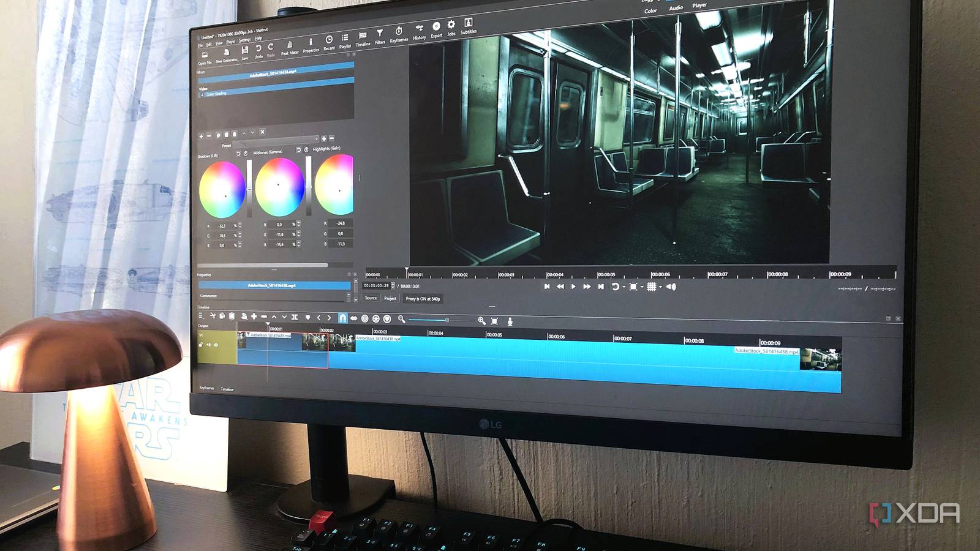This screenshot has height=551, width=980.
Task: Click the zoom timeline to fit icon
Action: [x=494, y=321]
